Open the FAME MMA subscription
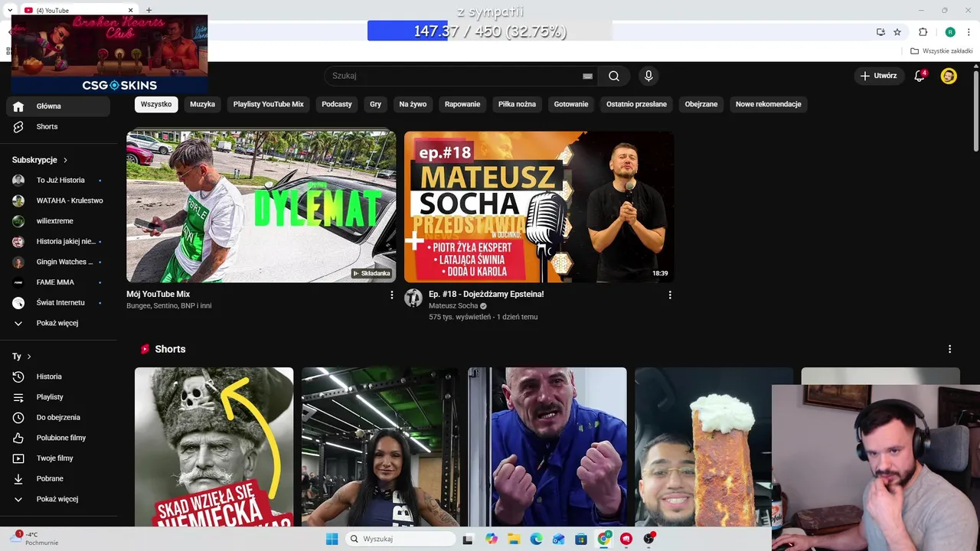This screenshot has width=980, height=551. [x=58, y=282]
